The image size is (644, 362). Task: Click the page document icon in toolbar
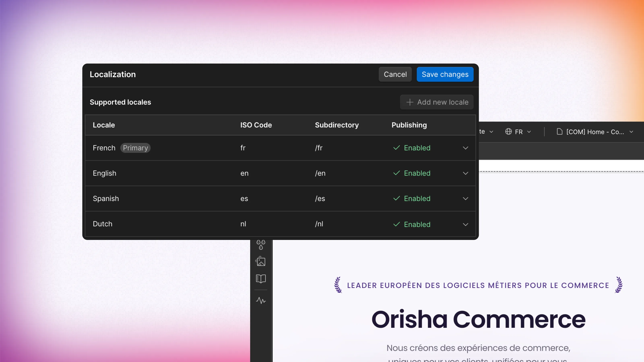point(559,131)
